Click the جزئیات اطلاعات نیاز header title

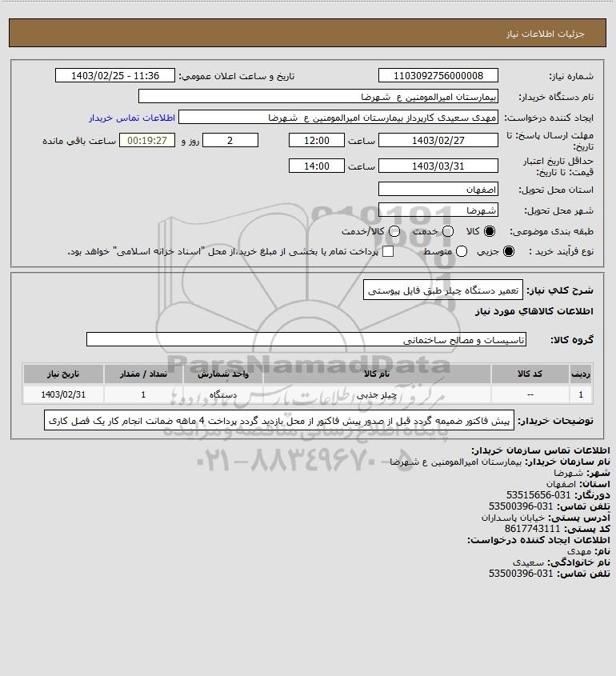pyautogui.click(x=545, y=34)
